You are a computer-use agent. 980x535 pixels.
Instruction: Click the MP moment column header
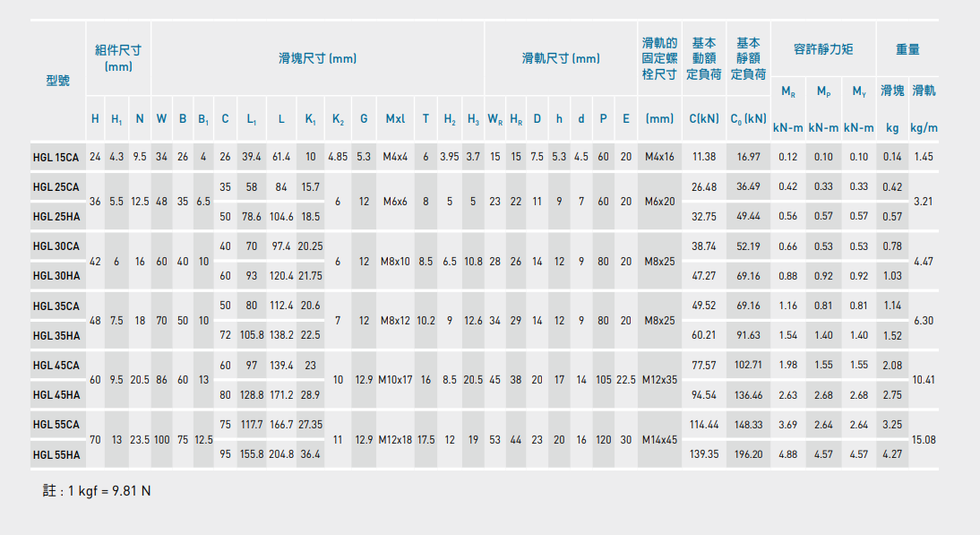point(824,92)
